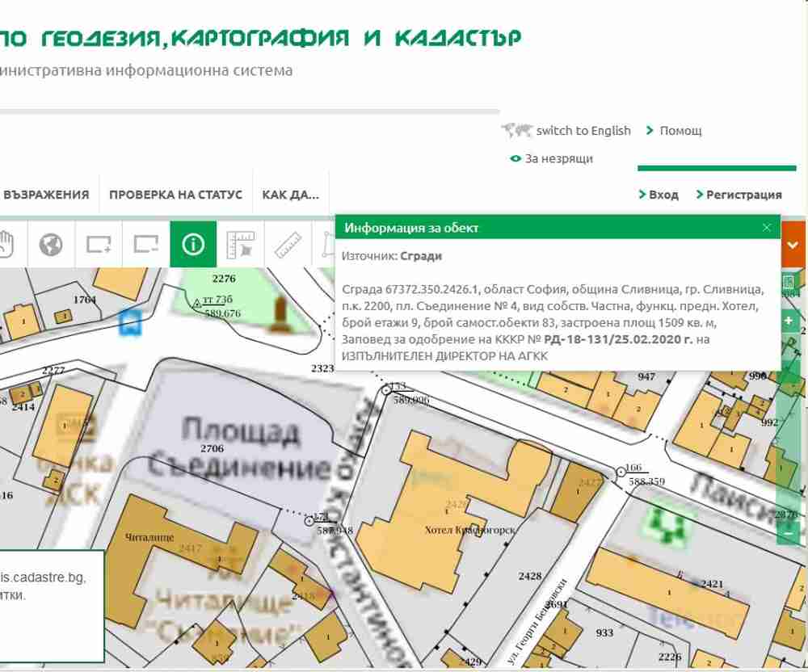Expand the orange chevron dropdown
The image size is (808, 672).
(x=793, y=244)
